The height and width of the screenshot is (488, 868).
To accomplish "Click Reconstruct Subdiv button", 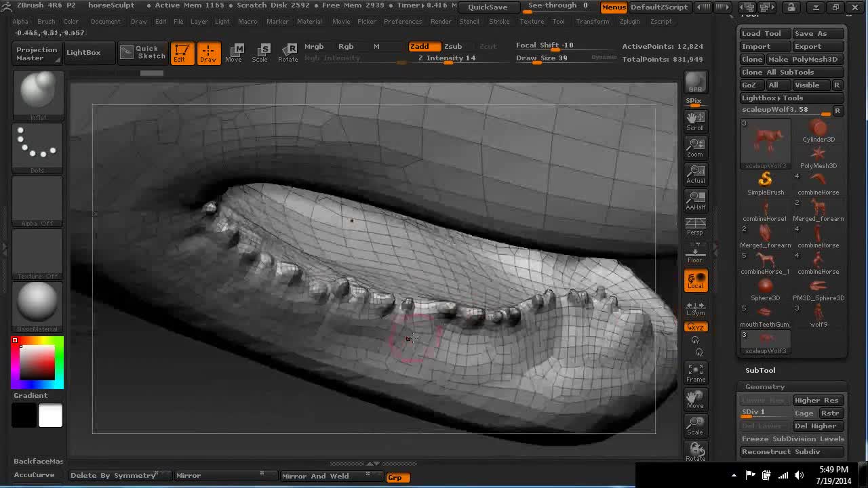I will (x=792, y=451).
